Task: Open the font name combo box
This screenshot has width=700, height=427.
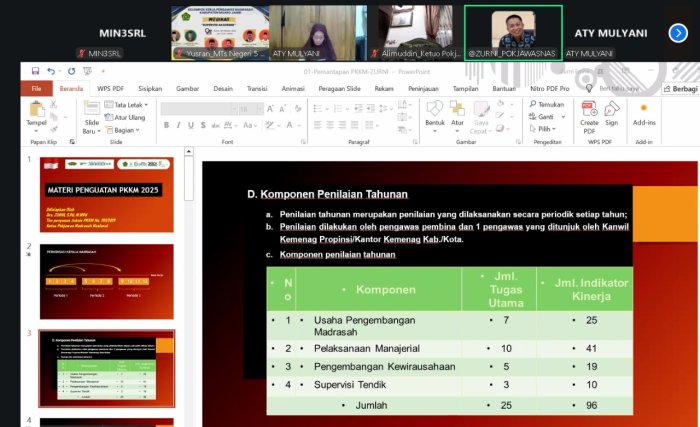Action: point(199,109)
